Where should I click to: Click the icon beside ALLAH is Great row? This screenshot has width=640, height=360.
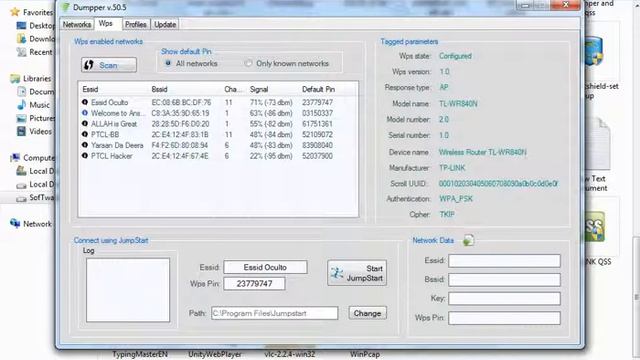tap(84, 123)
